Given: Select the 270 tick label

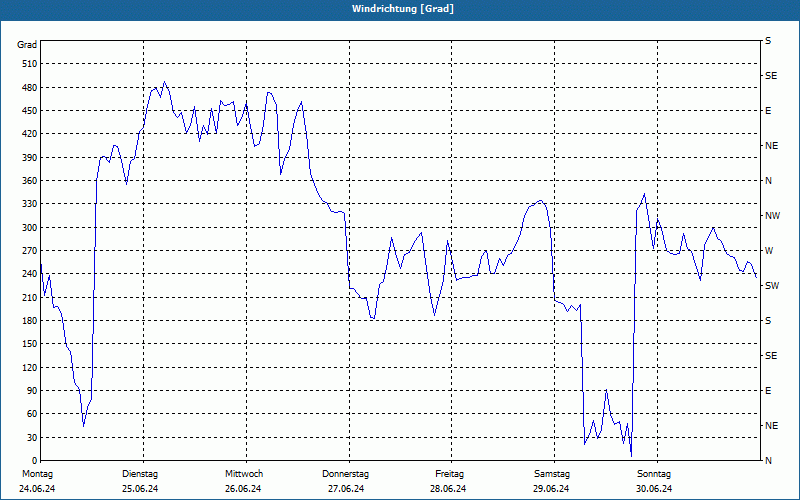Looking at the screenshot, I should pos(29,251).
